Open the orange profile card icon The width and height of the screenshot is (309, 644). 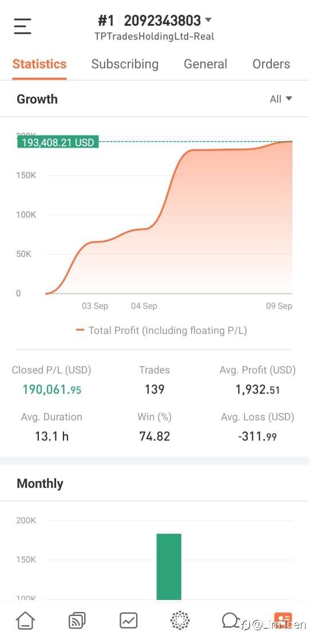tap(283, 618)
